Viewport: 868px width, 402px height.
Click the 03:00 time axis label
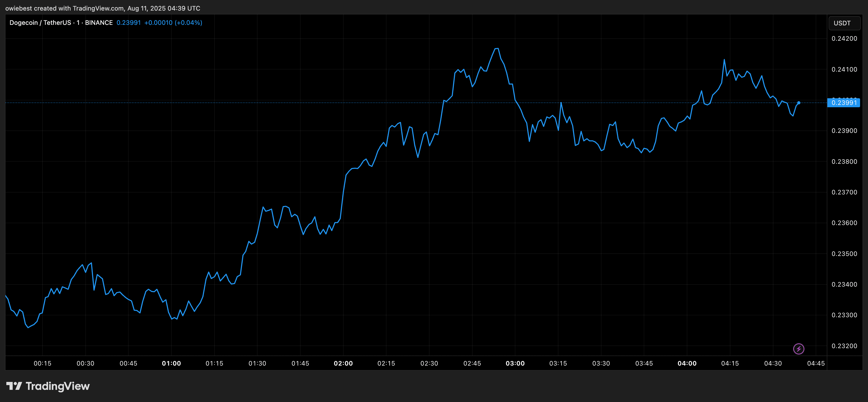coord(515,363)
